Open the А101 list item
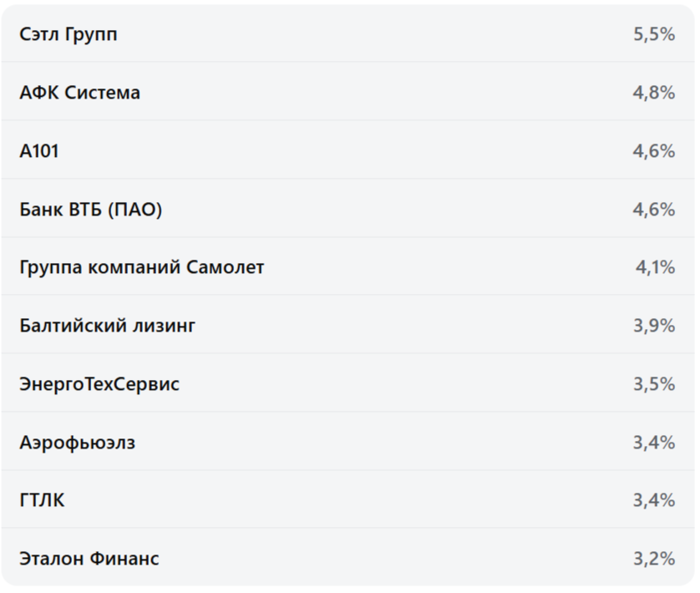Image resolution: width=700 pixels, height=593 pixels. point(39,151)
